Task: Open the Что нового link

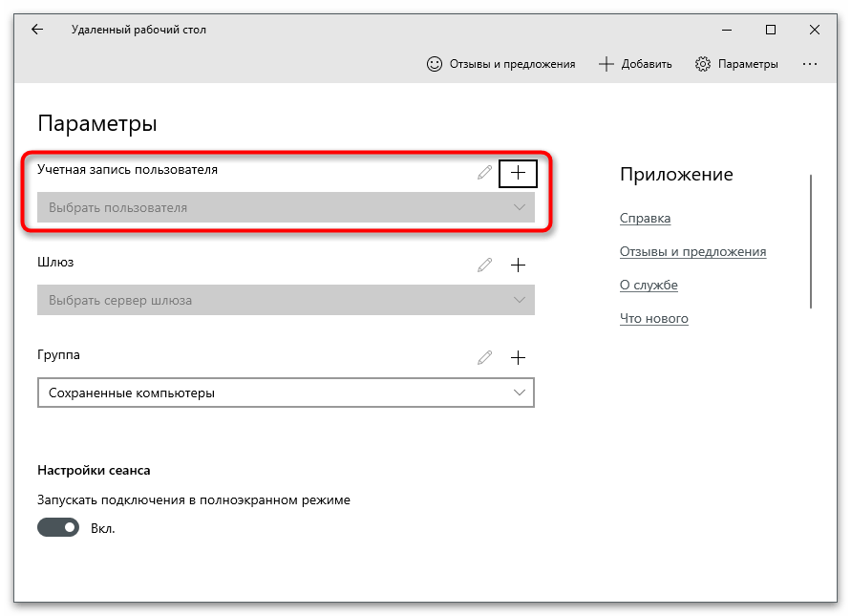Action: pos(653,319)
